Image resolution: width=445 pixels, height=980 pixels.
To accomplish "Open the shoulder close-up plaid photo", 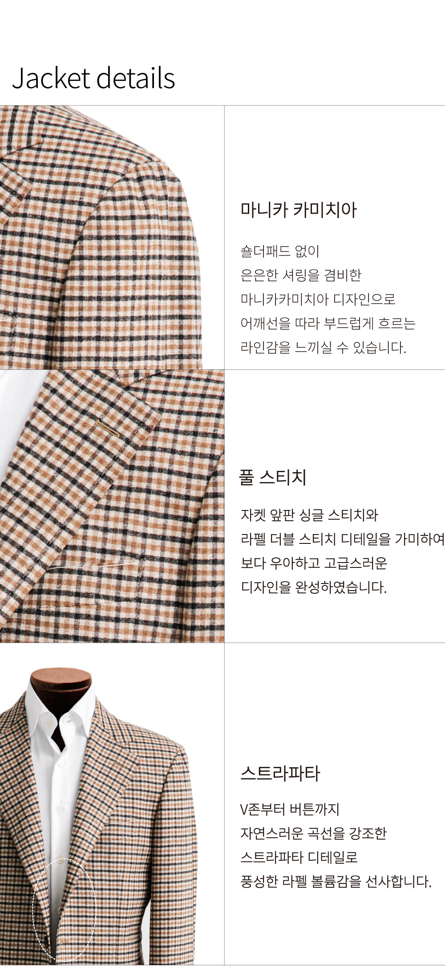I will coord(112,237).
